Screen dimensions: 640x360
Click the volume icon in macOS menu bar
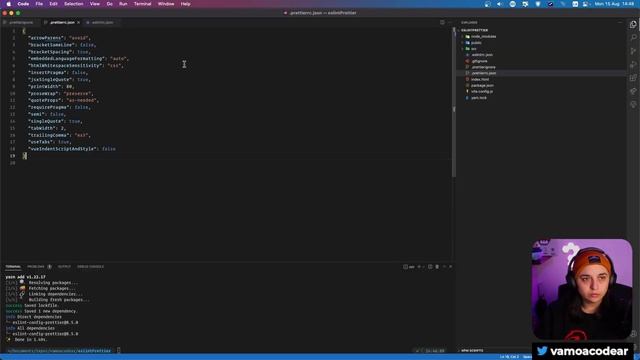500,4
